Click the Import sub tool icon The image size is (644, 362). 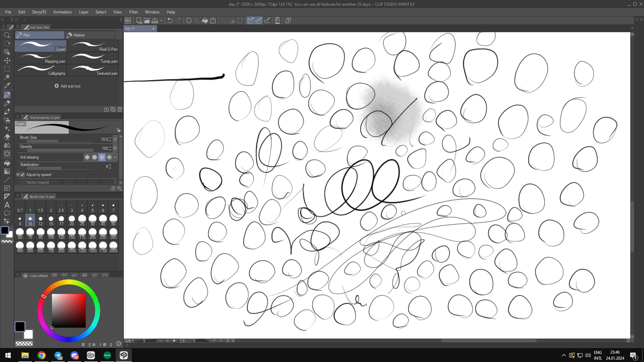coord(106,109)
